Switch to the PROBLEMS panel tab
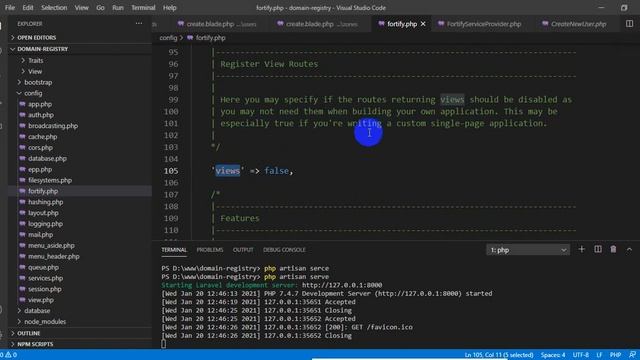 coord(210,250)
